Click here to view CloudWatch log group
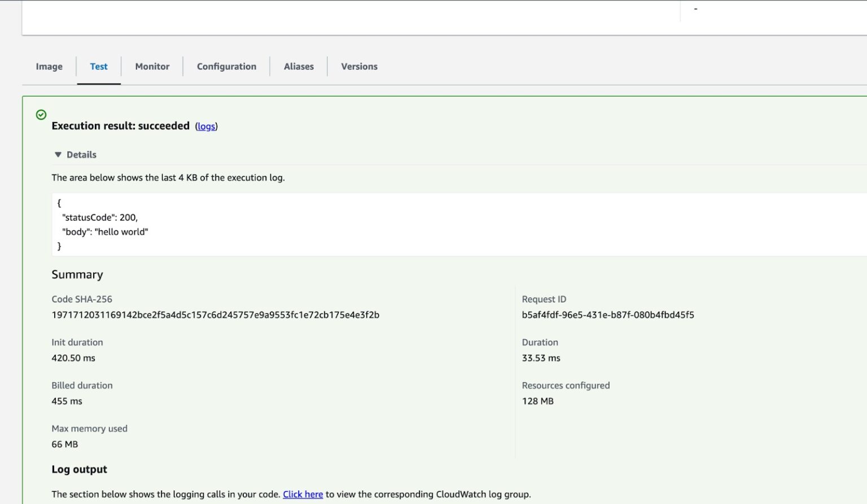 click(303, 494)
